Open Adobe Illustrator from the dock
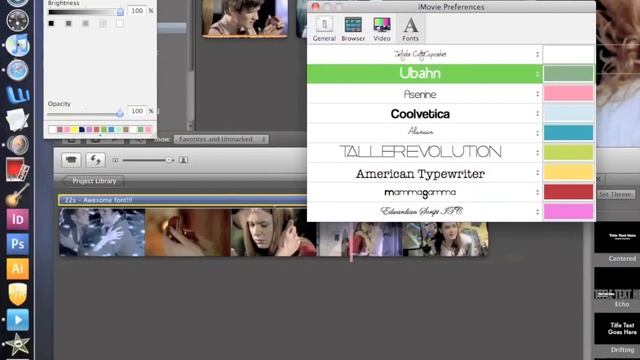 point(18,269)
